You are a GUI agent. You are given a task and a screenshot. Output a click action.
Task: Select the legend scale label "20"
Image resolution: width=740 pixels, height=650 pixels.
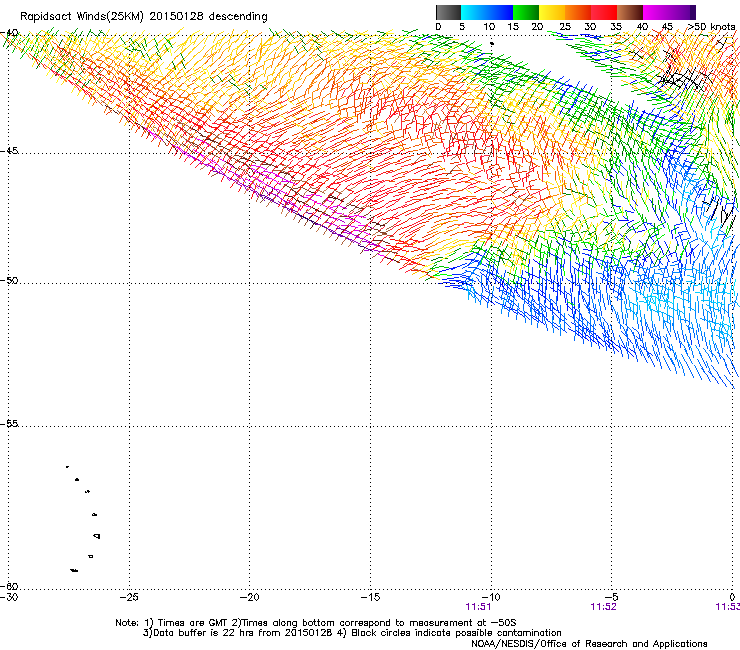tap(537, 27)
